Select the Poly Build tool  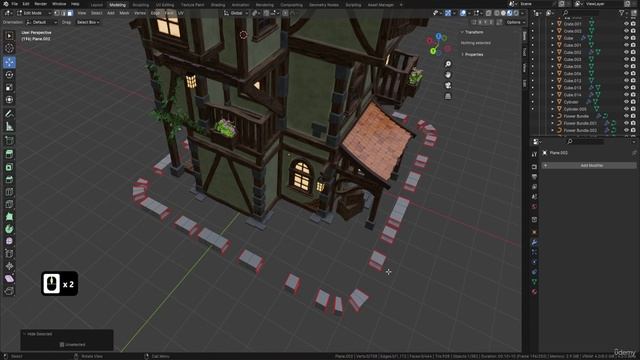[9, 217]
